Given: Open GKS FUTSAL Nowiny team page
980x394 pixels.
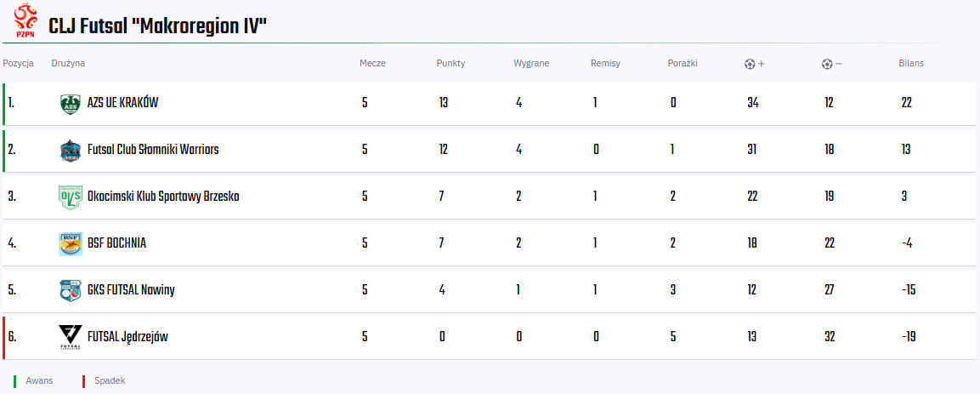Looking at the screenshot, I should coord(131,290).
